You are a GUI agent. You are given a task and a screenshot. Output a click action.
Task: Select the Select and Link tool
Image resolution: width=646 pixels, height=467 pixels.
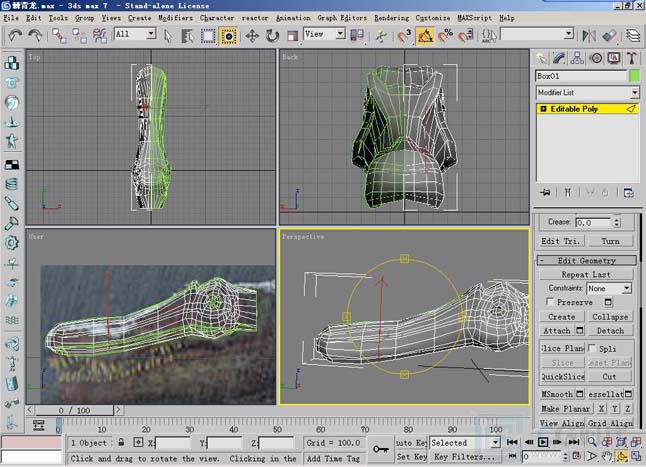[x=59, y=36]
